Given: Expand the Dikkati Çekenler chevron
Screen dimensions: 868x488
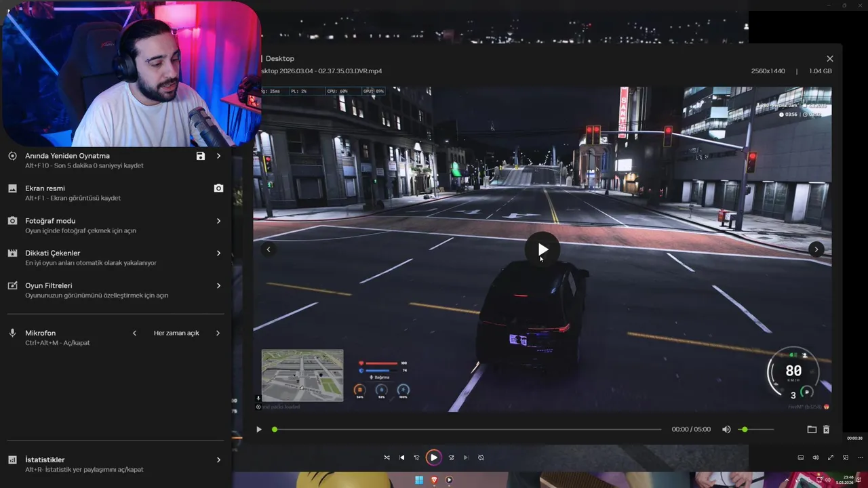Looking at the screenshot, I should [x=218, y=253].
